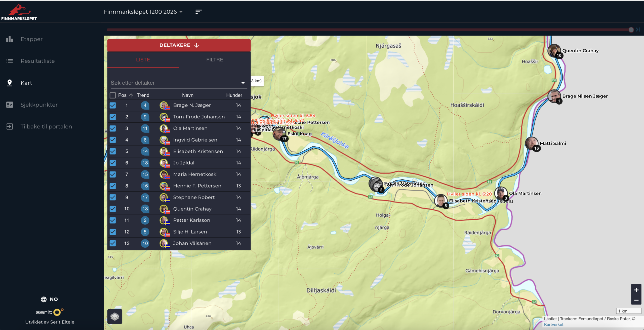Click Tilbake til portalen exit icon
This screenshot has width=644, height=330.
tap(10, 126)
